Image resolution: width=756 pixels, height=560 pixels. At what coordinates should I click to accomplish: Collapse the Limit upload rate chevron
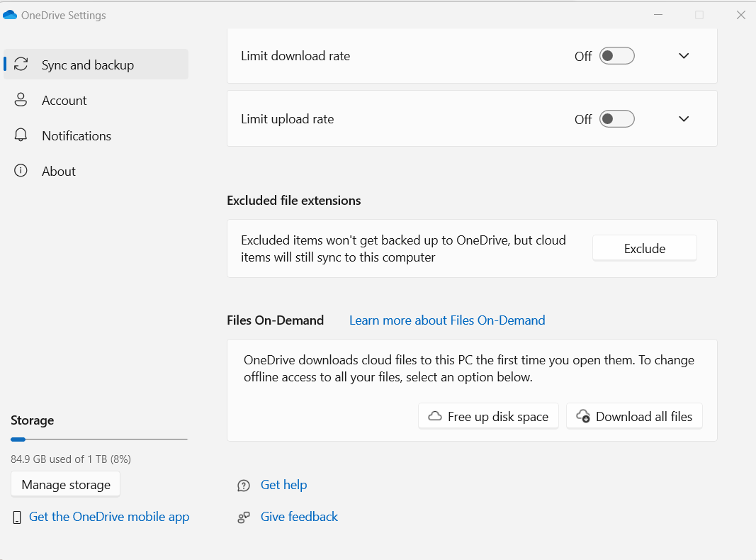point(683,118)
